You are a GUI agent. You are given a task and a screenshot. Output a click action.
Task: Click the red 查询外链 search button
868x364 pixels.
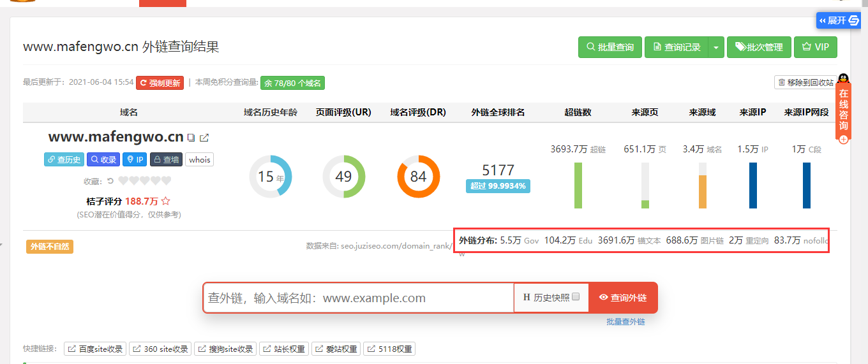623,298
